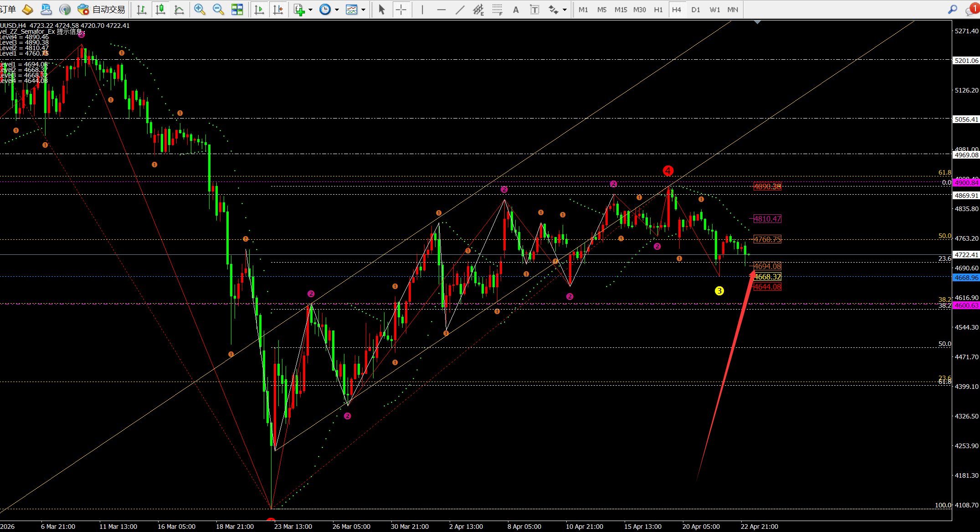The height and width of the screenshot is (532, 980).
Task: Switch timeframe to D1
Action: click(x=695, y=10)
